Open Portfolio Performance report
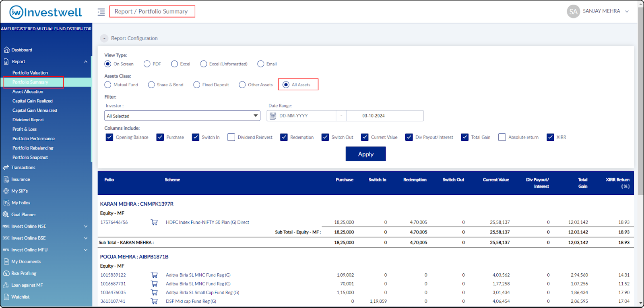 [33, 139]
